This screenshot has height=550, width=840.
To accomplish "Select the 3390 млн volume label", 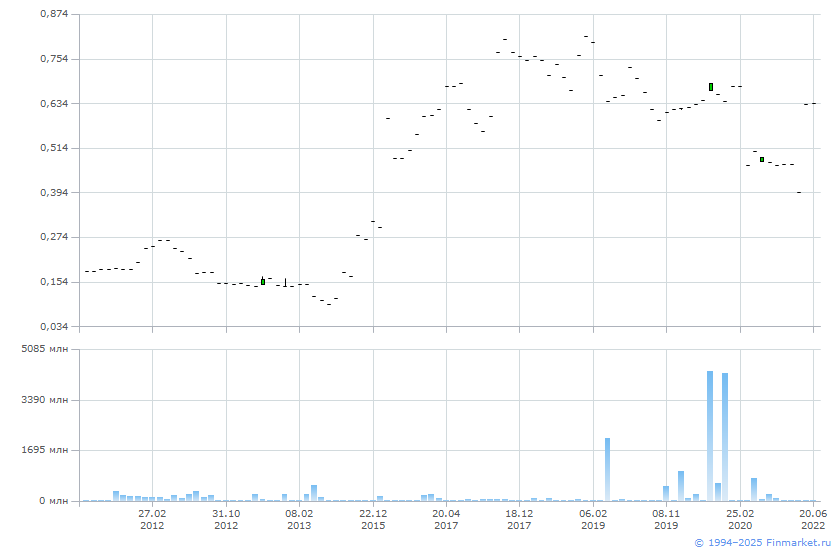I will click(45, 400).
